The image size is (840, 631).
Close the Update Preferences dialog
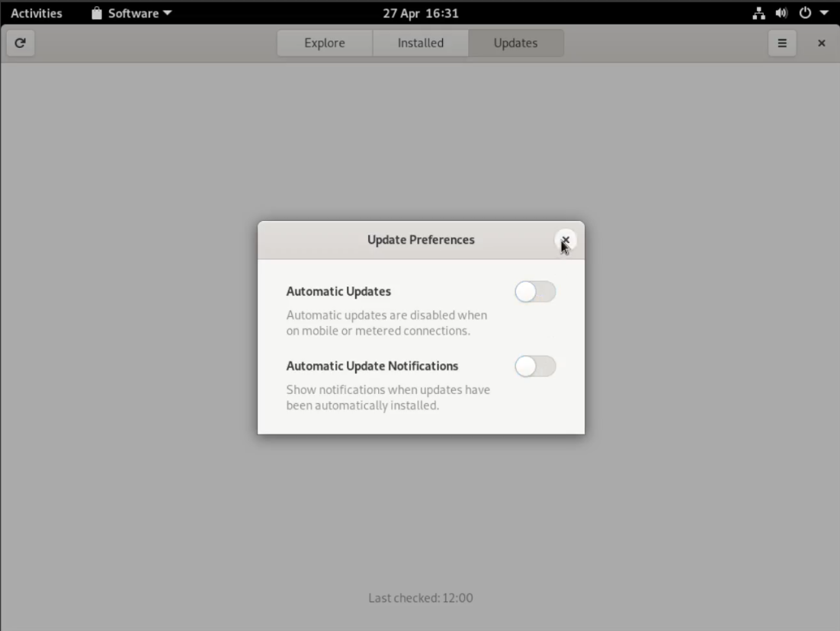(x=565, y=240)
